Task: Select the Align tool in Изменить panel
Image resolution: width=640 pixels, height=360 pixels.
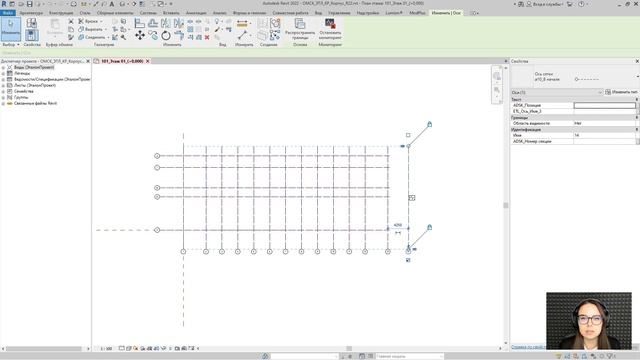Action: click(140, 23)
